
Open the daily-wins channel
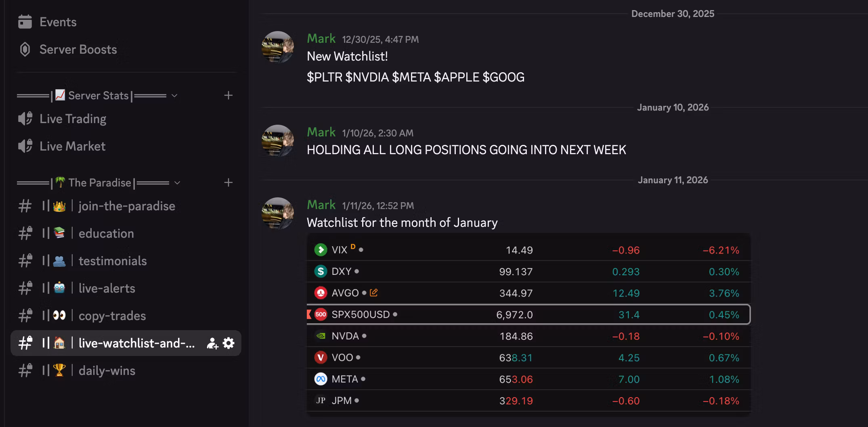click(107, 370)
